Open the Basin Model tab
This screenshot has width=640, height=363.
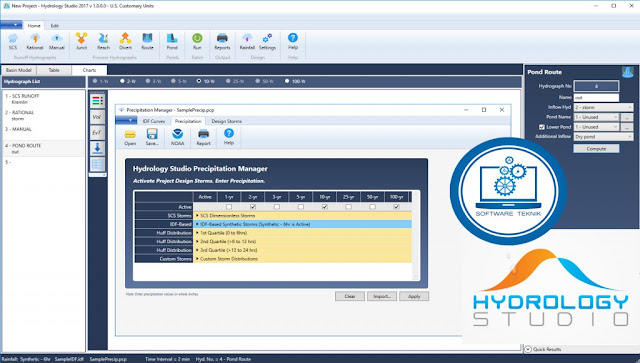tap(19, 70)
